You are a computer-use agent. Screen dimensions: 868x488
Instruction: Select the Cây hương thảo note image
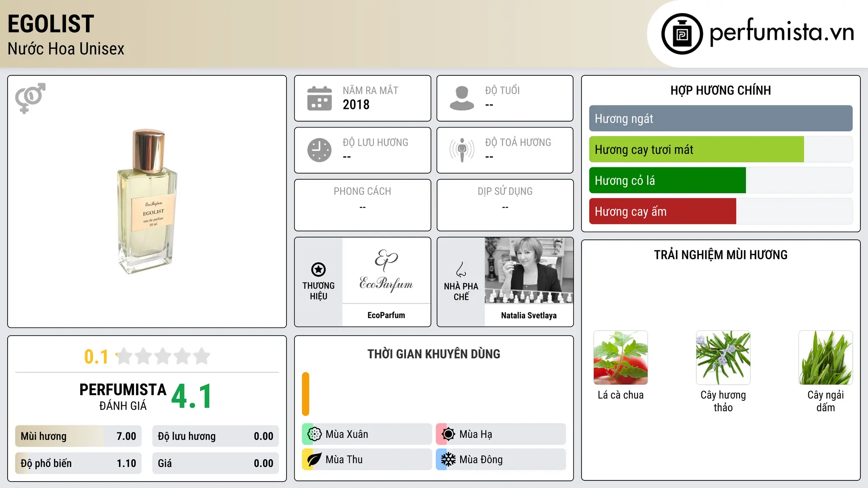(723, 358)
